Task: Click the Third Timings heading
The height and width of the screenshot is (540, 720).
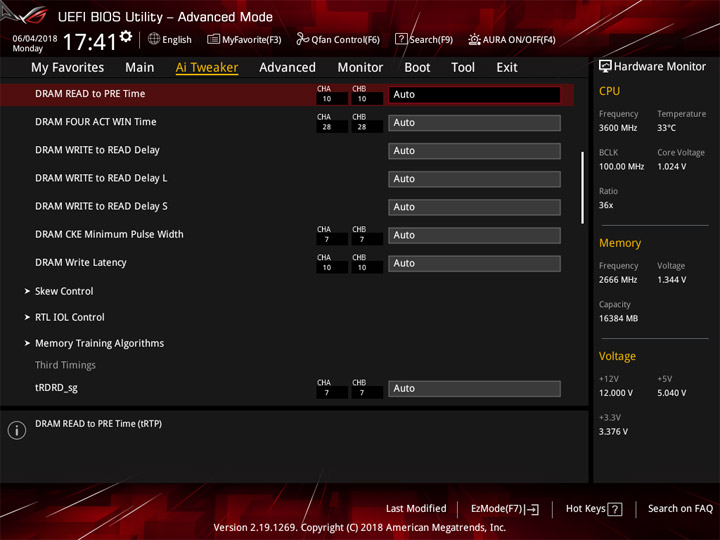Action: tap(65, 365)
